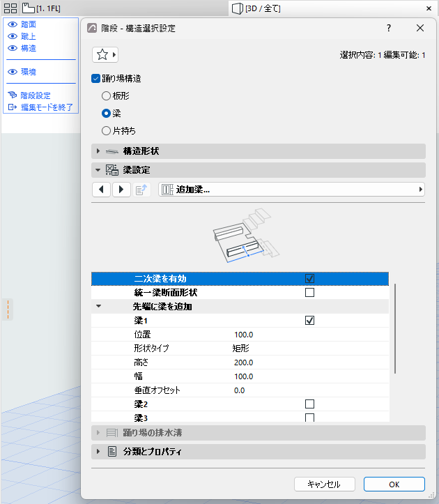Click the stair icon in dialog title
Viewport: 439px width, 504px height.
92,28
